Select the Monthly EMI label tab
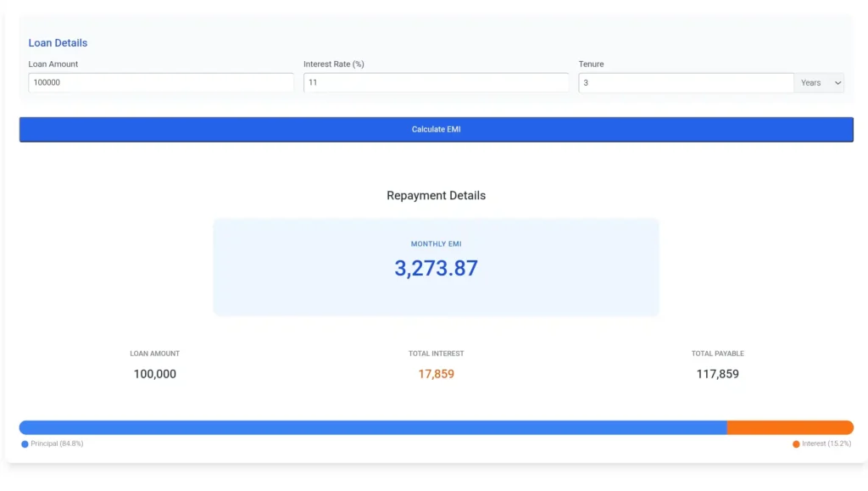The image size is (868, 491). pos(436,243)
